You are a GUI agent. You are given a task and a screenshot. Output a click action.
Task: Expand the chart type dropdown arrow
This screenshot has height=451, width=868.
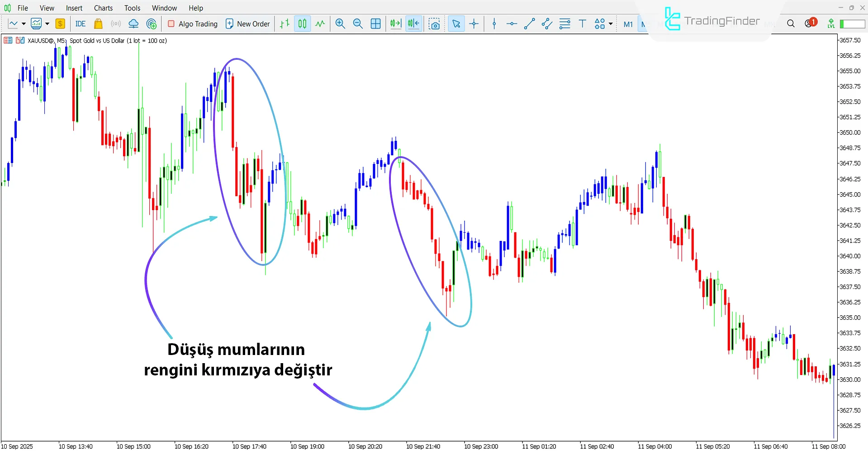24,24
